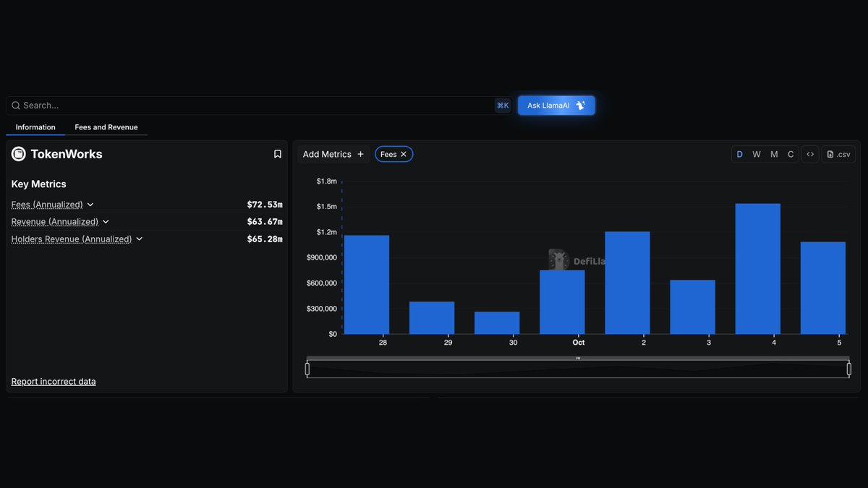Click the Key Metrics heading

point(39,184)
